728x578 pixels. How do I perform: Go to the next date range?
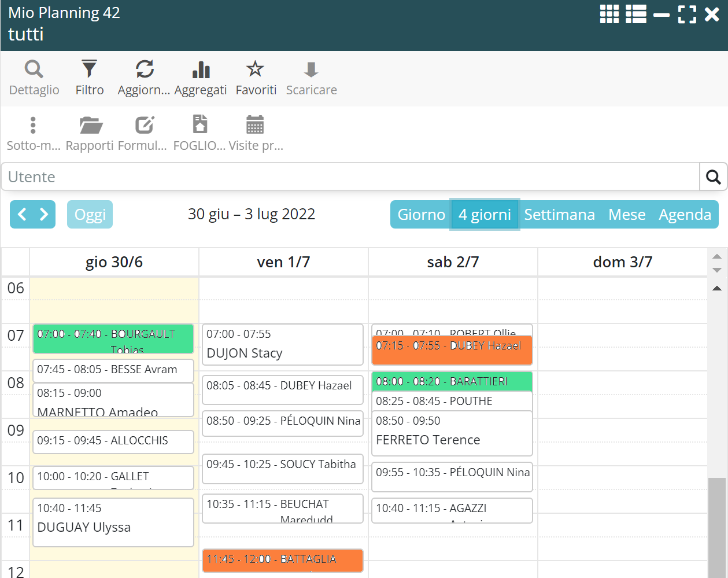44,215
